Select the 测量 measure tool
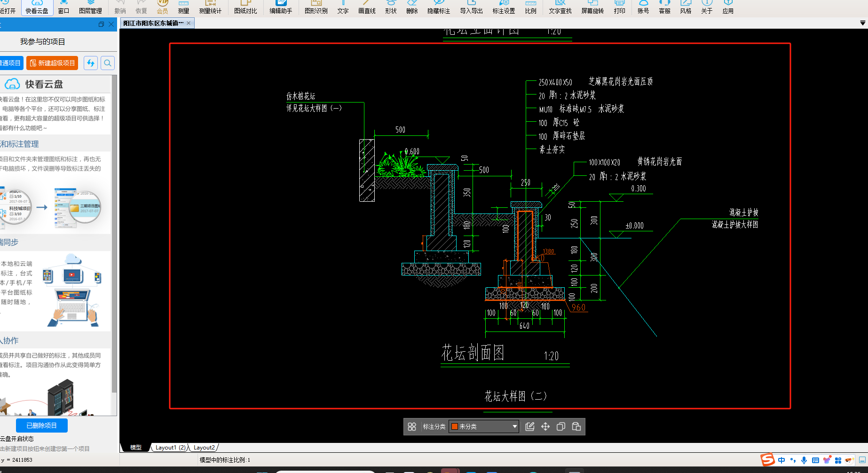This screenshot has height=473, width=868. (183, 7)
